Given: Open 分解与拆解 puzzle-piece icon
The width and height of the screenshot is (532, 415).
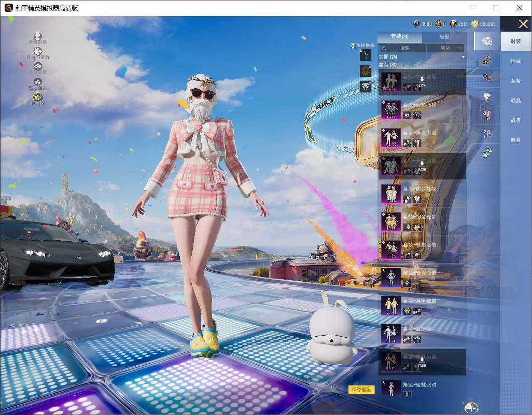Looking at the screenshot, I should tap(38, 51).
